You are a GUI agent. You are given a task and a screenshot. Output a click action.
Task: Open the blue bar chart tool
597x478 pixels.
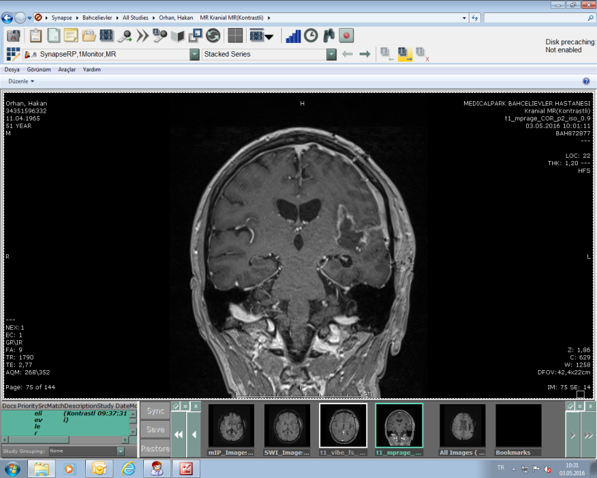click(x=293, y=36)
